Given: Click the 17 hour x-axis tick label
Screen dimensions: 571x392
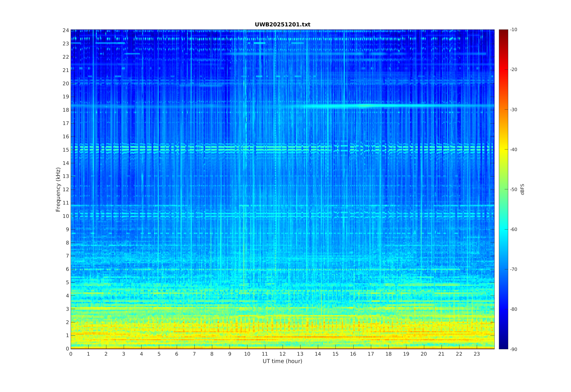Looking at the screenshot, I should [371, 354].
